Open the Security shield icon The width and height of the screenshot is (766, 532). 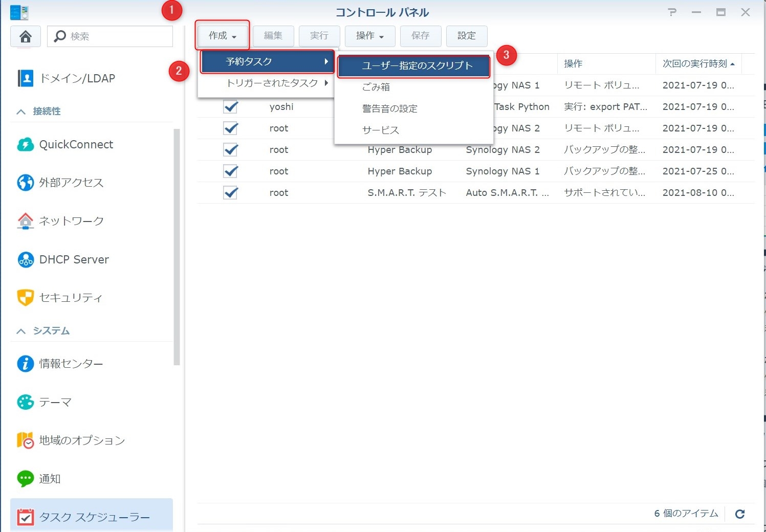point(25,297)
